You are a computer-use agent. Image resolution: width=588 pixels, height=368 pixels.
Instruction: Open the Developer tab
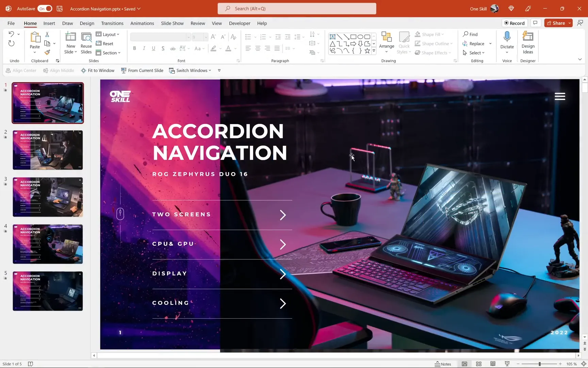(x=239, y=23)
